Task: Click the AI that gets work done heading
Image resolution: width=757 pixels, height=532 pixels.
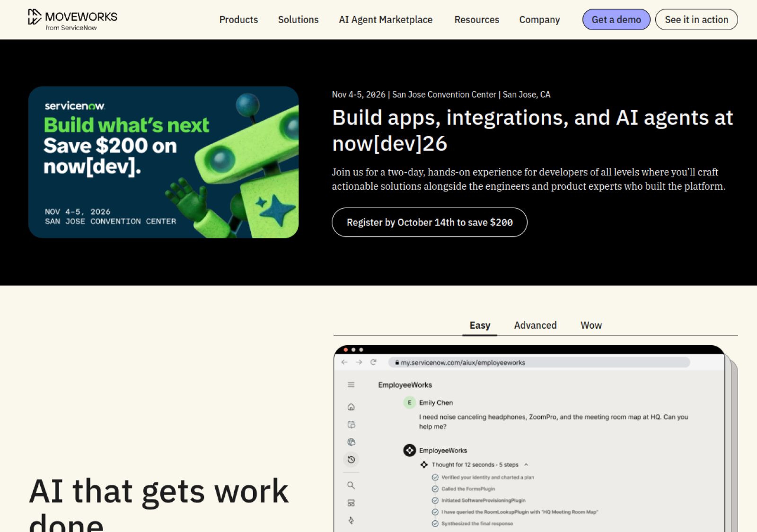Action: 158,504
